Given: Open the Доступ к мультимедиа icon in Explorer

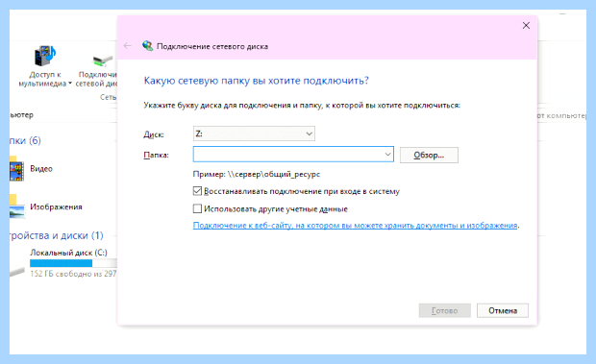Looking at the screenshot, I should tap(45, 56).
